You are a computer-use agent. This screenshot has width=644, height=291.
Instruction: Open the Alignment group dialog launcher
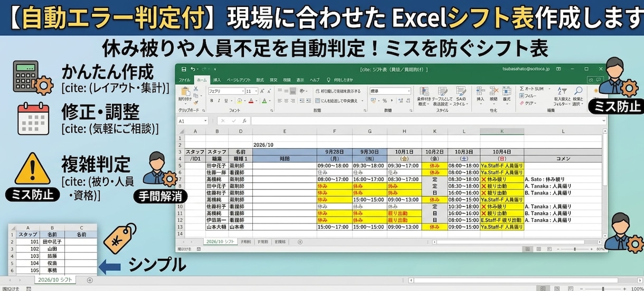coord(364,111)
